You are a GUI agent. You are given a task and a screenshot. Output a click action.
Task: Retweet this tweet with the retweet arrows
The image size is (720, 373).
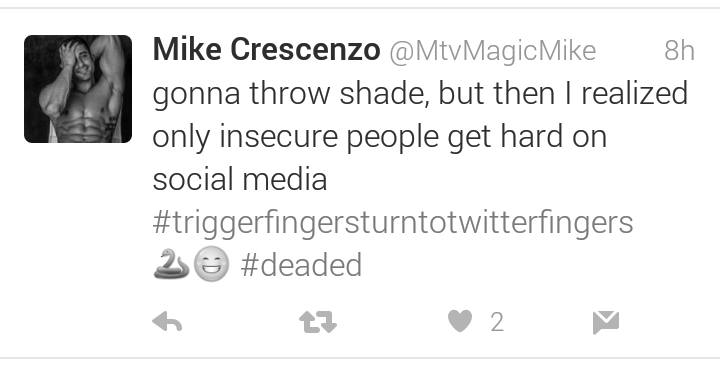pos(318,322)
